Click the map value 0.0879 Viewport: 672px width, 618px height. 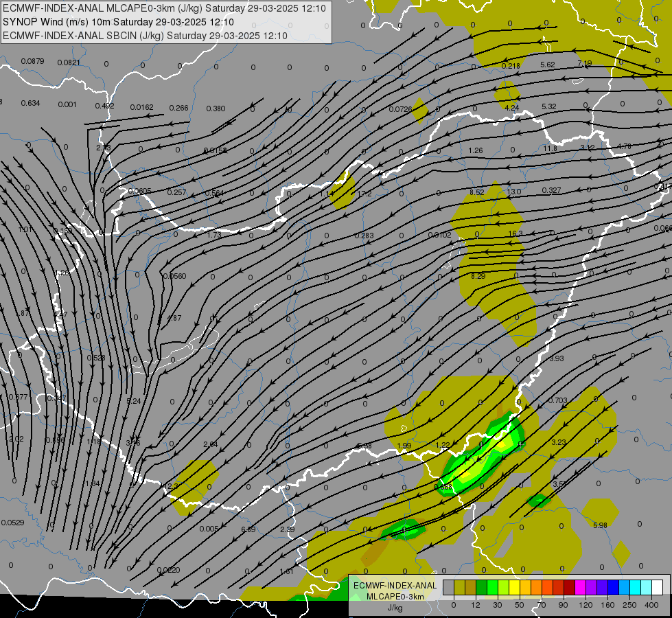pyautogui.click(x=32, y=61)
